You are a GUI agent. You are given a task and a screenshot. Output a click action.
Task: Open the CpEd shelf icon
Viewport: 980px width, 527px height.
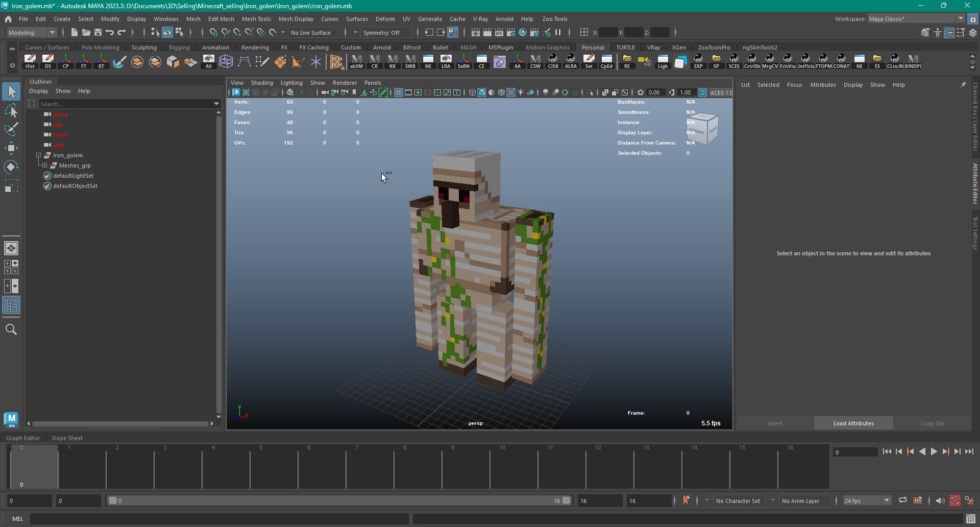pyautogui.click(x=606, y=61)
